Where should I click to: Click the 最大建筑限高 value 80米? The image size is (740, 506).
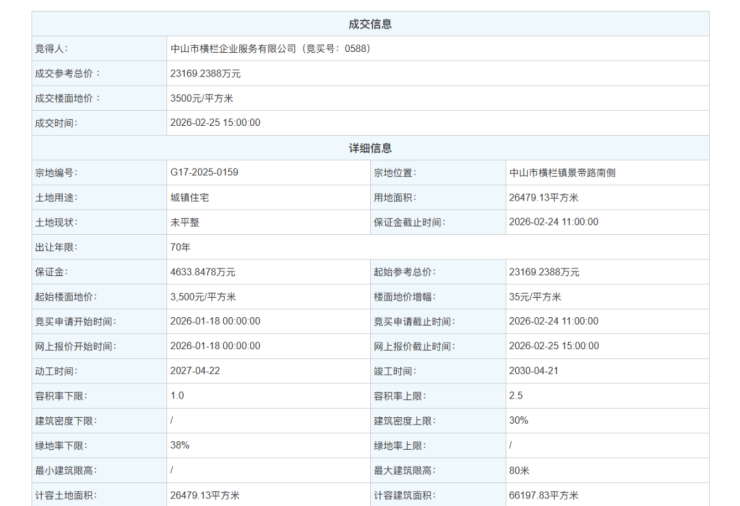click(518, 470)
